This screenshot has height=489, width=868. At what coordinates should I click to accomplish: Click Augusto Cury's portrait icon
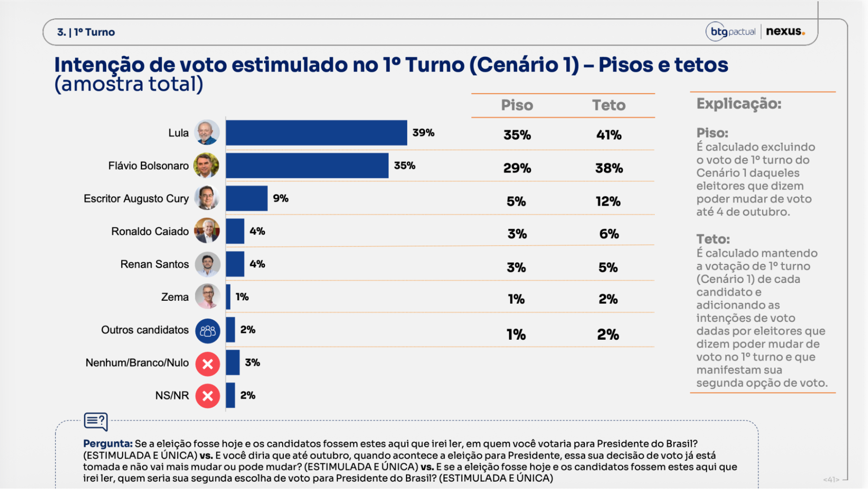(207, 198)
